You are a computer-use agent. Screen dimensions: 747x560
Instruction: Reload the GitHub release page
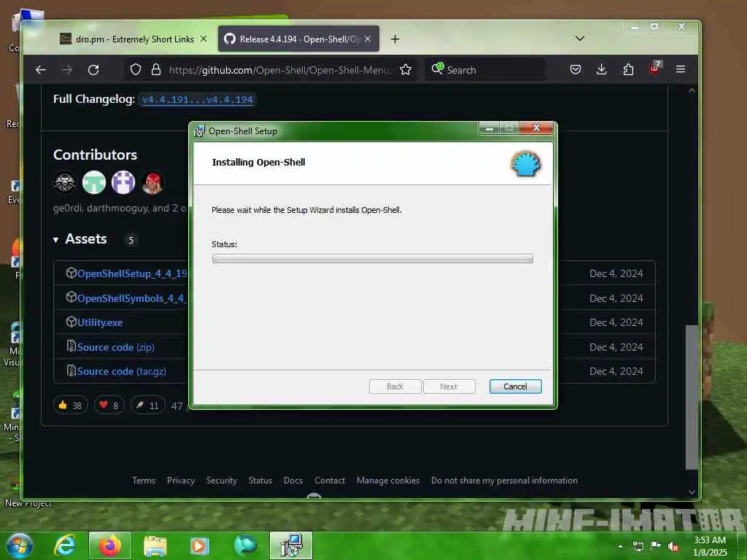[93, 70]
